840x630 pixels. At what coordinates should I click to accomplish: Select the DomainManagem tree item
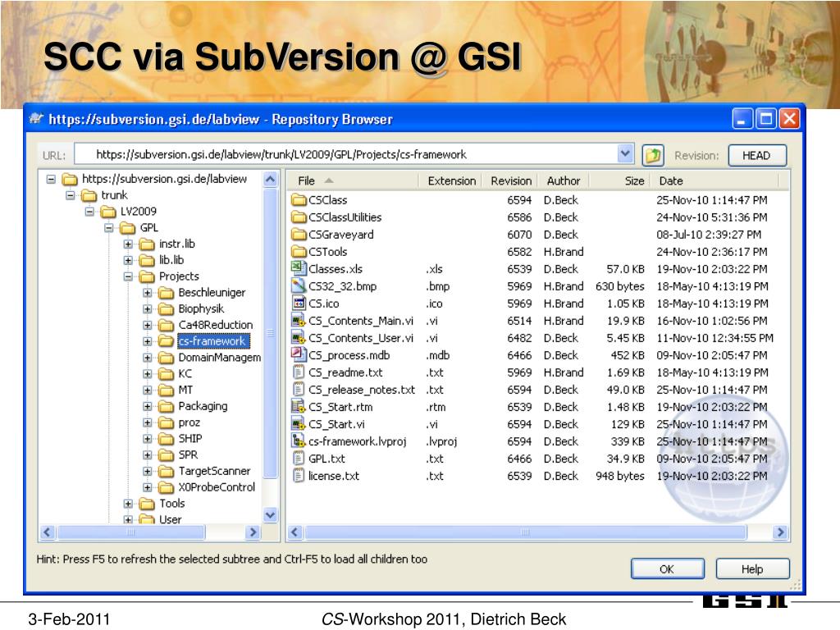click(x=220, y=358)
